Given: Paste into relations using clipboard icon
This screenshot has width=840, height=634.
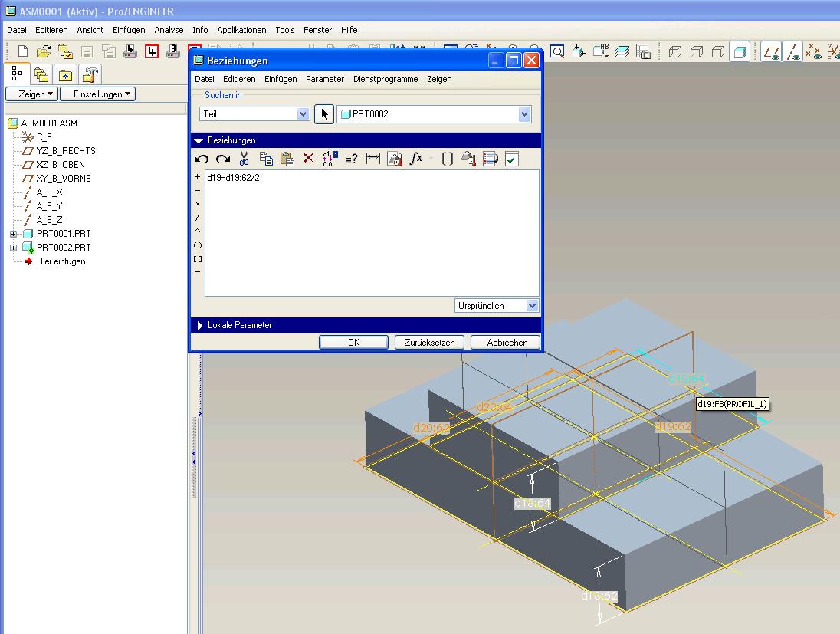Looking at the screenshot, I should pos(287,159).
